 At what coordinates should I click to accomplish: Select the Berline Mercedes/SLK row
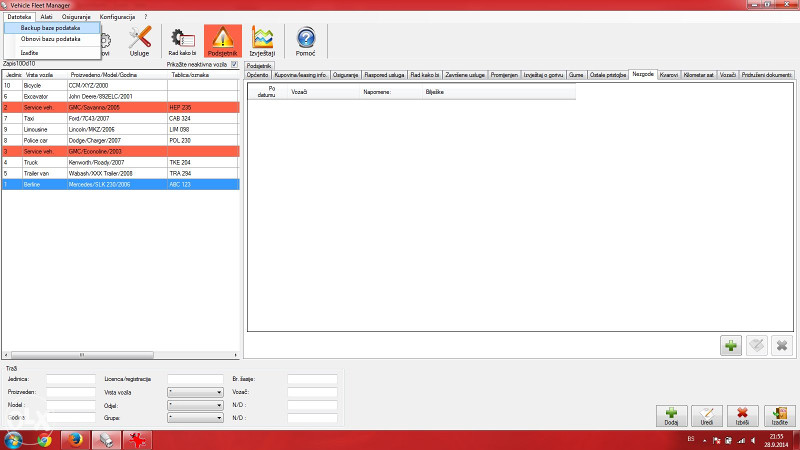121,185
